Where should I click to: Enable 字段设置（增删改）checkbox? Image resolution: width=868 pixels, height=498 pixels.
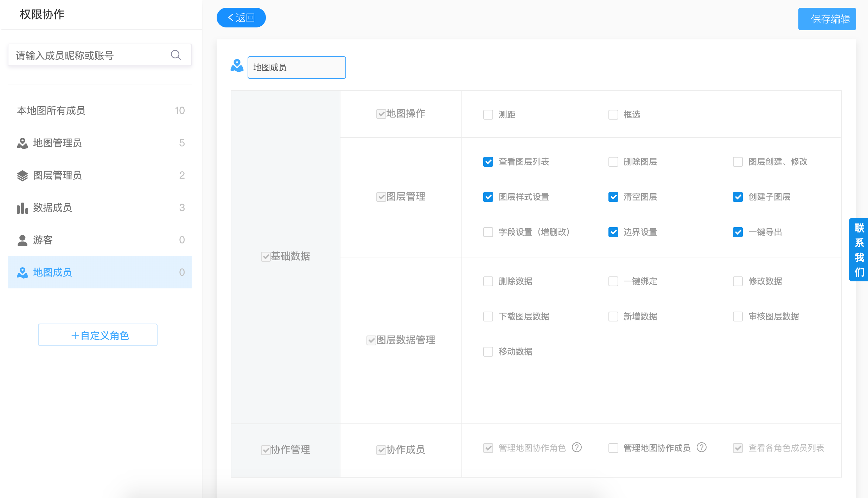tap(488, 232)
